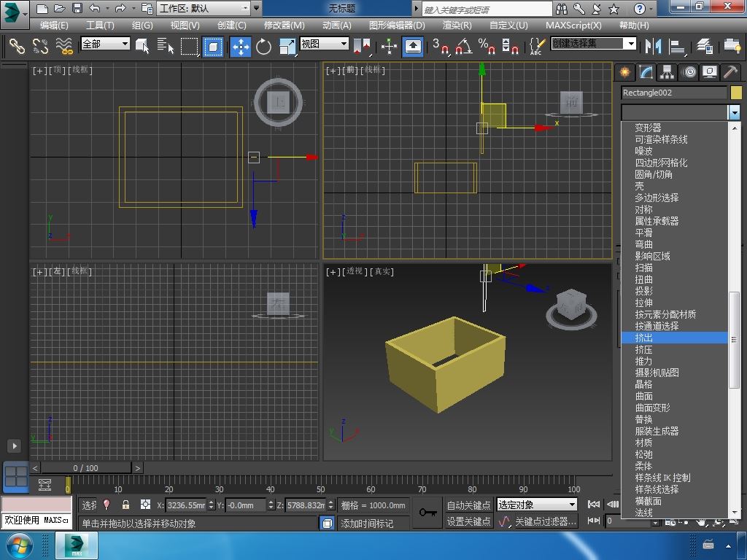Open the Motion panel tab
Image resolution: width=747 pixels, height=560 pixels.
[689, 72]
